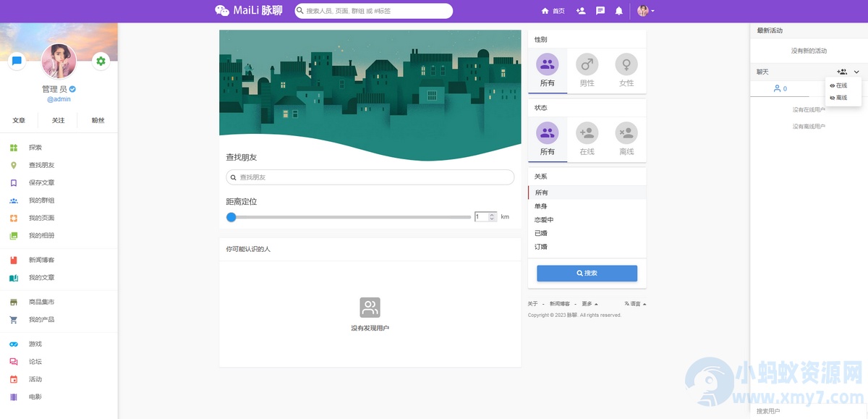Open 我的相册 album icon
Image resolution: width=868 pixels, height=419 pixels.
coord(14,236)
